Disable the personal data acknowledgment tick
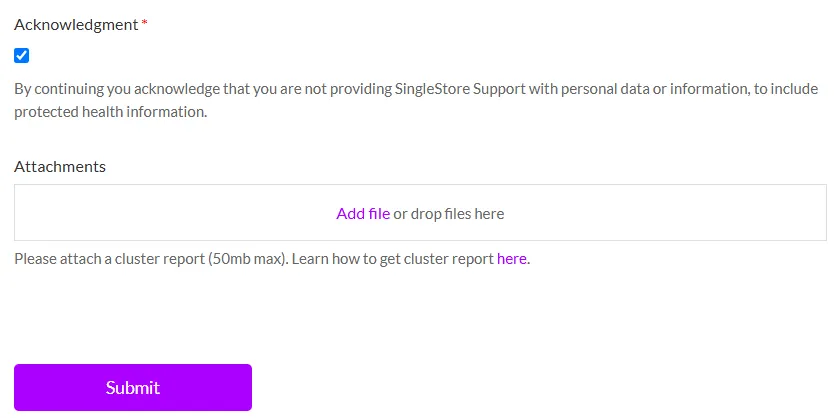Screen dimensions: 834x418 pyautogui.click(x=22, y=56)
